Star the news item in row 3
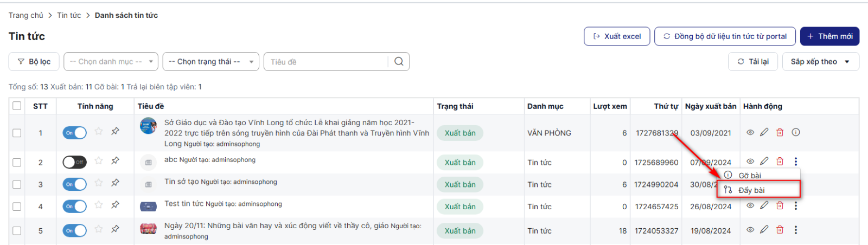 99,183
